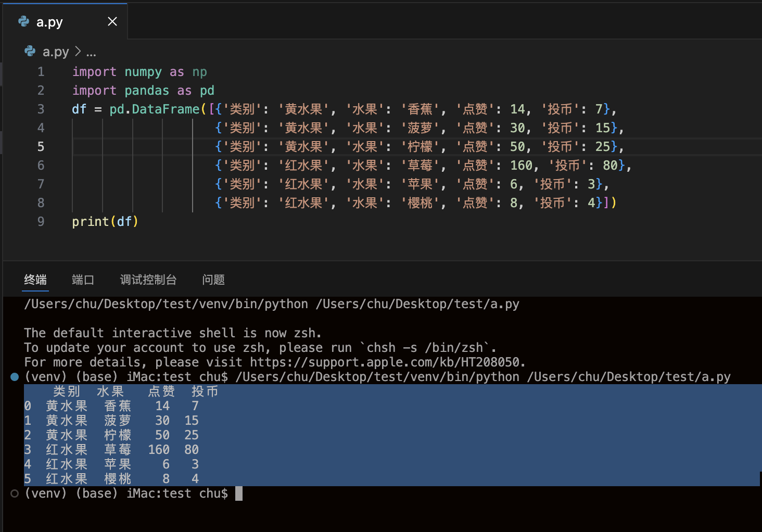Place cursor on print(df) statement

(105, 222)
